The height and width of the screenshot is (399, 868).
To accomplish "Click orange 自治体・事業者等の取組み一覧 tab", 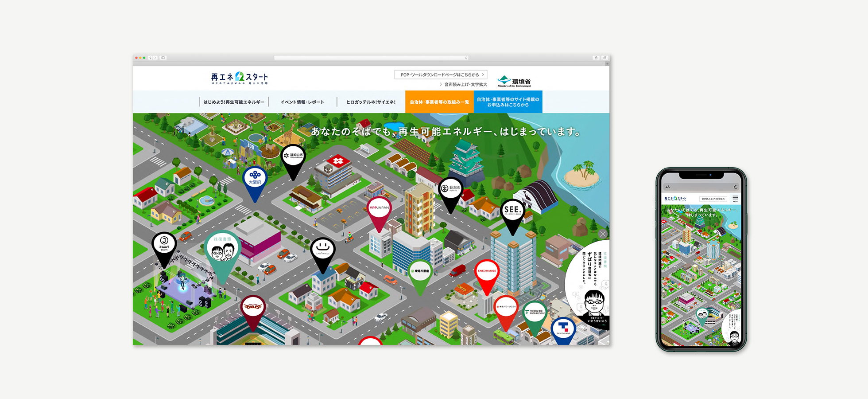I will point(439,102).
